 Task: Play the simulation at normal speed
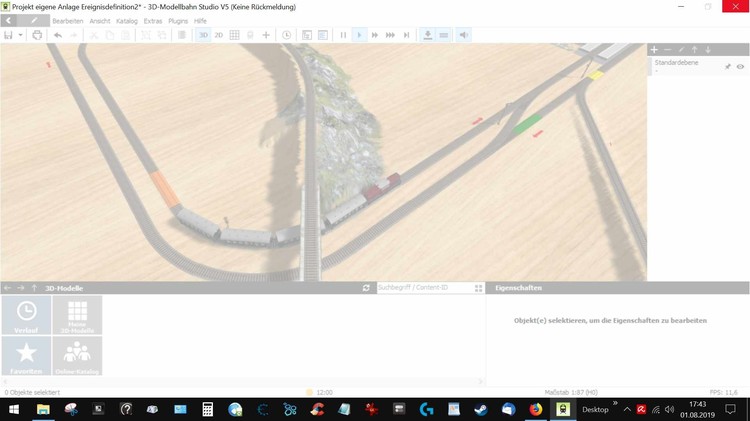(359, 35)
